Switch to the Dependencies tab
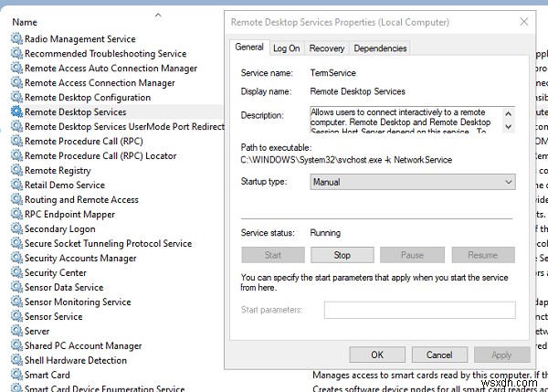548x392 pixels. tap(379, 48)
